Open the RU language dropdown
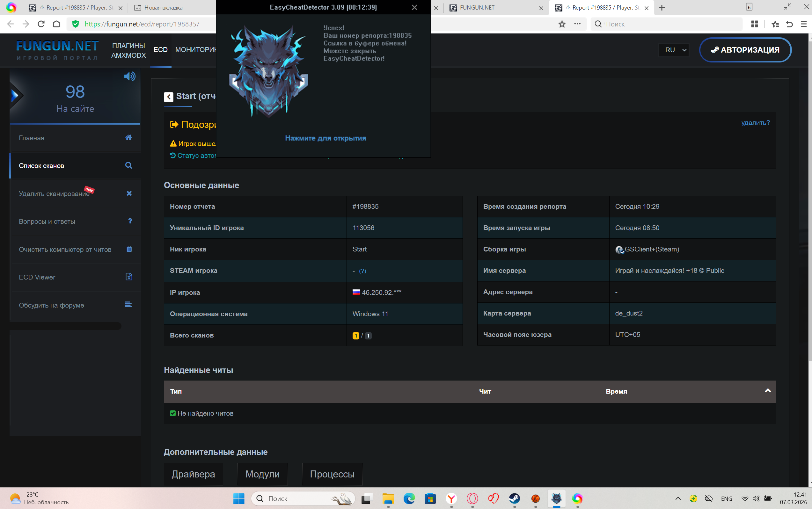The image size is (812, 509). [x=674, y=50]
